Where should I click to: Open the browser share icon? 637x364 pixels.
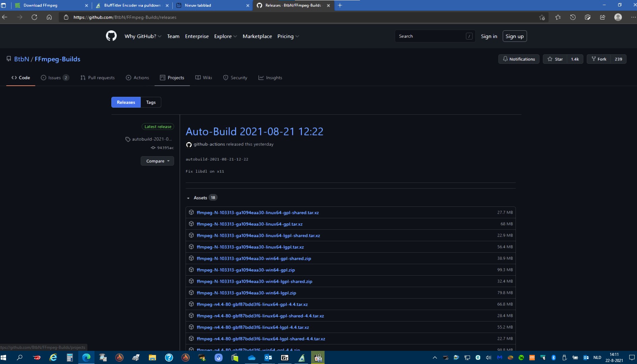coord(603,17)
